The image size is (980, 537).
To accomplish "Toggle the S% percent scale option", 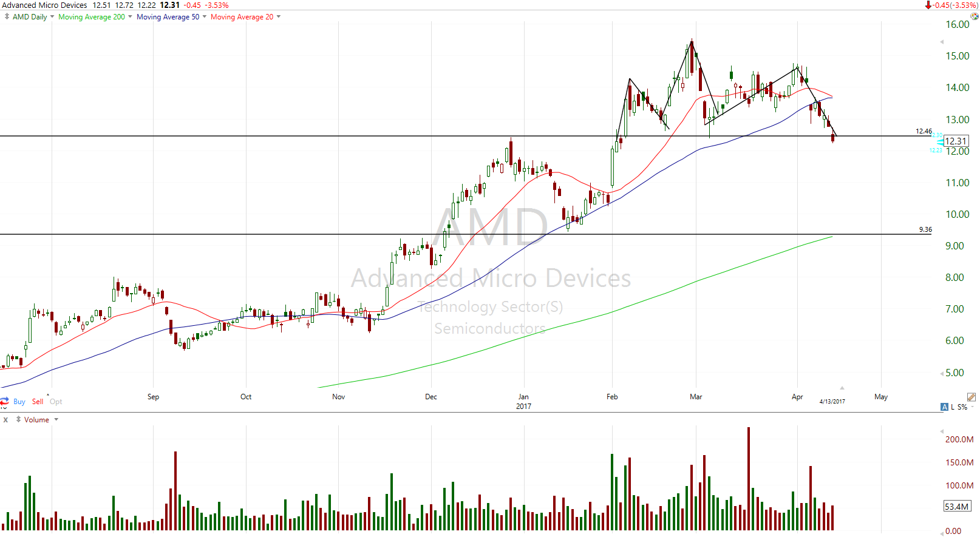I will [x=962, y=407].
